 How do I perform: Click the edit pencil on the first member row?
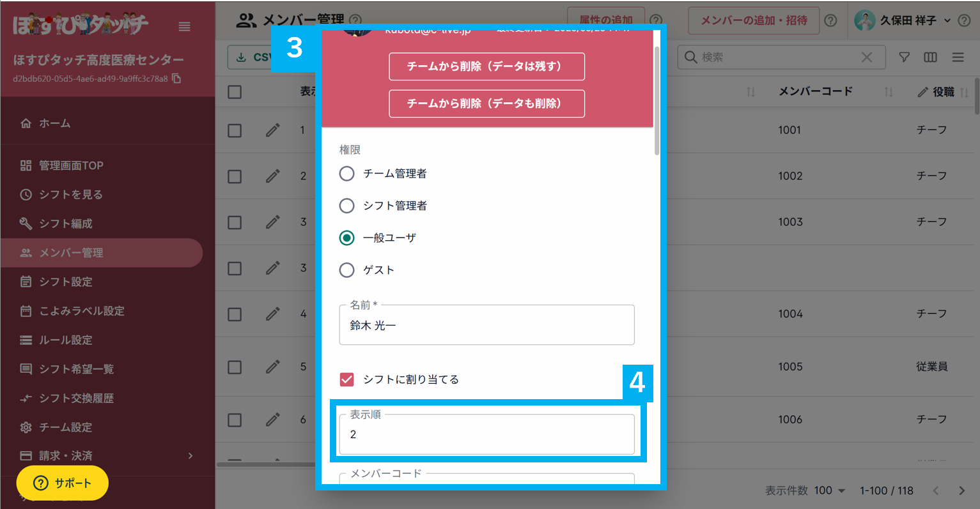[273, 130]
